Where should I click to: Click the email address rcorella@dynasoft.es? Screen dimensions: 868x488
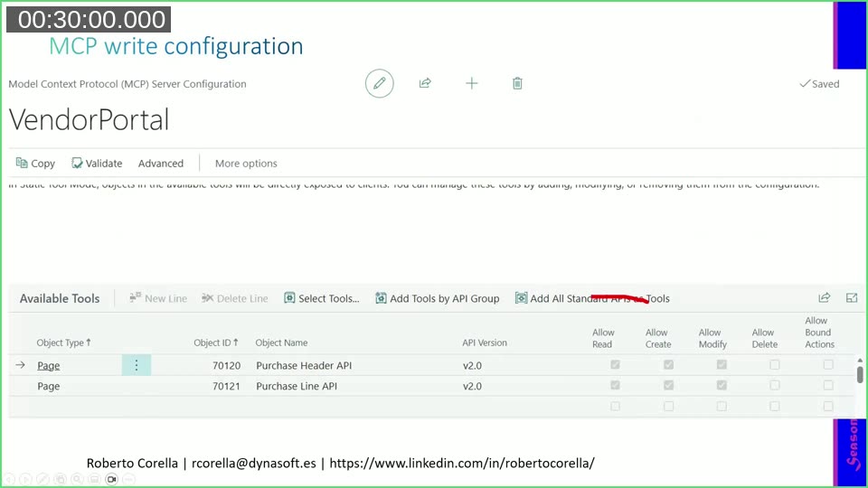pos(253,463)
